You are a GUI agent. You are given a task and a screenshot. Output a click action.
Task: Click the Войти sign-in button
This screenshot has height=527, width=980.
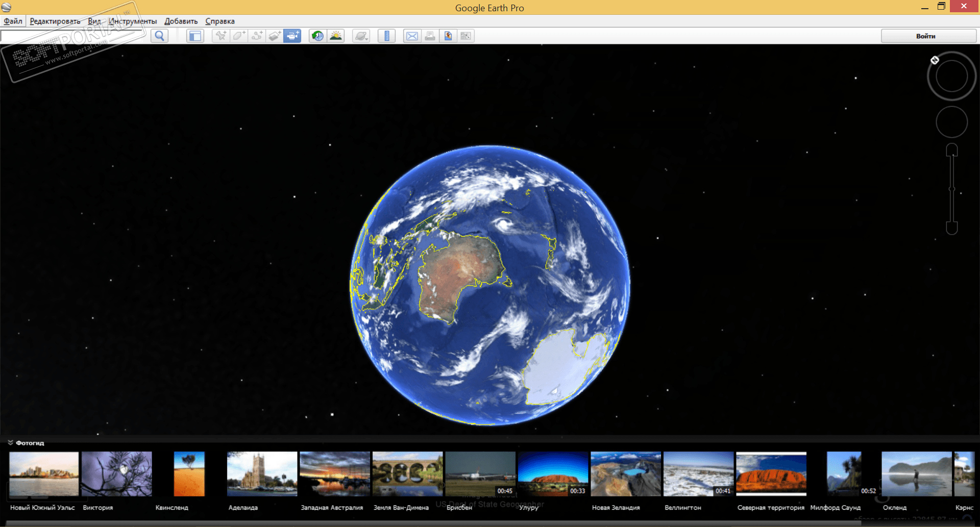click(928, 36)
